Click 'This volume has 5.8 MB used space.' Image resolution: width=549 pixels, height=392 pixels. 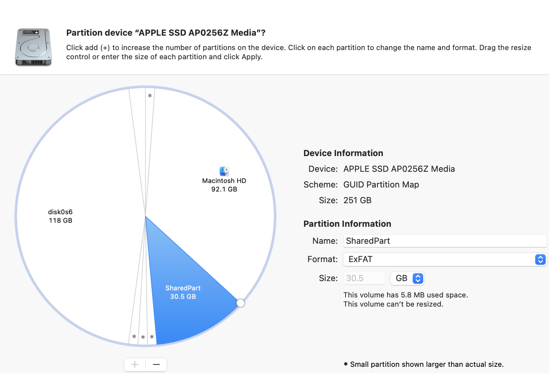tap(406, 295)
